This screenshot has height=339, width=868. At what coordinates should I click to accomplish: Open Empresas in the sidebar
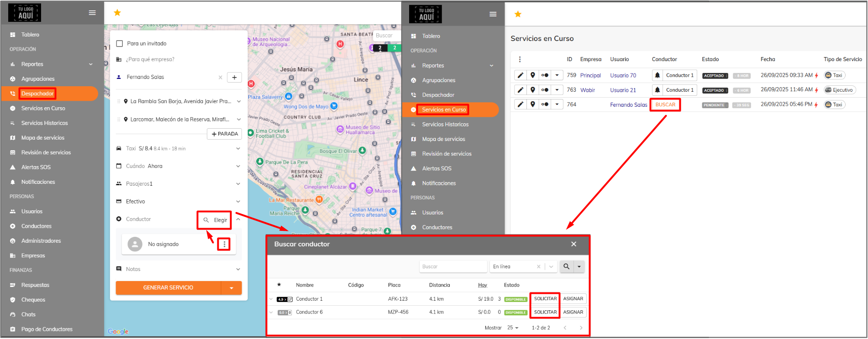click(33, 256)
